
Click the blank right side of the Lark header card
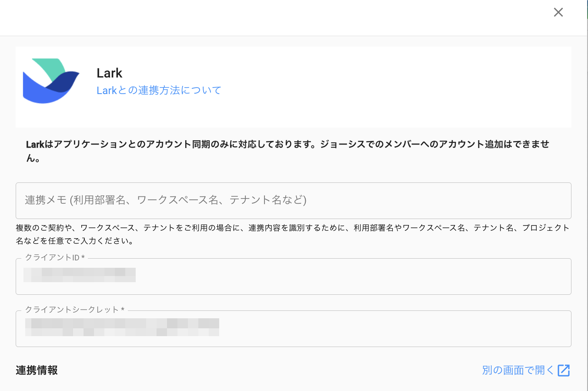[413, 87]
